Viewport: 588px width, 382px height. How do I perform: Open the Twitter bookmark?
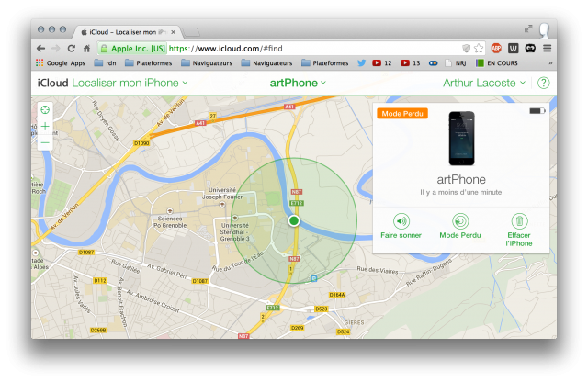361,63
